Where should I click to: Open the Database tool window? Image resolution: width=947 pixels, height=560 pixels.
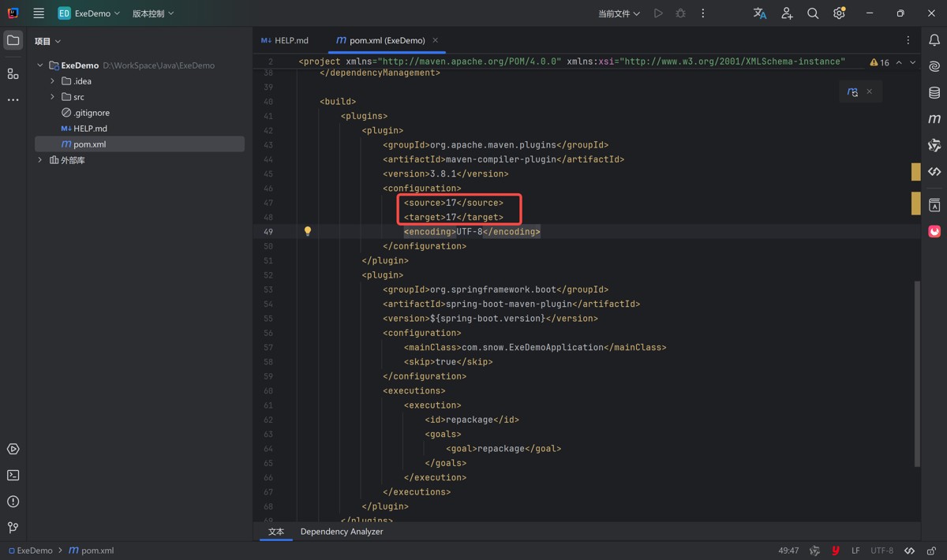pos(934,93)
